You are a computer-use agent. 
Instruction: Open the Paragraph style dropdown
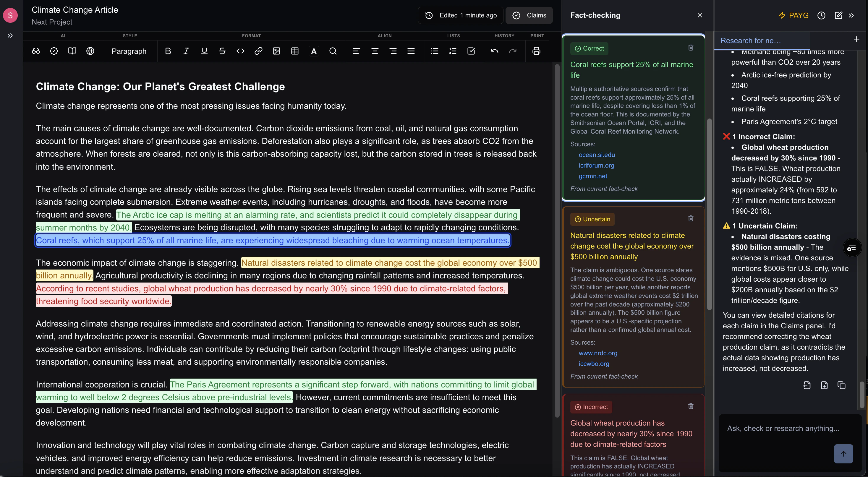pyautogui.click(x=129, y=51)
